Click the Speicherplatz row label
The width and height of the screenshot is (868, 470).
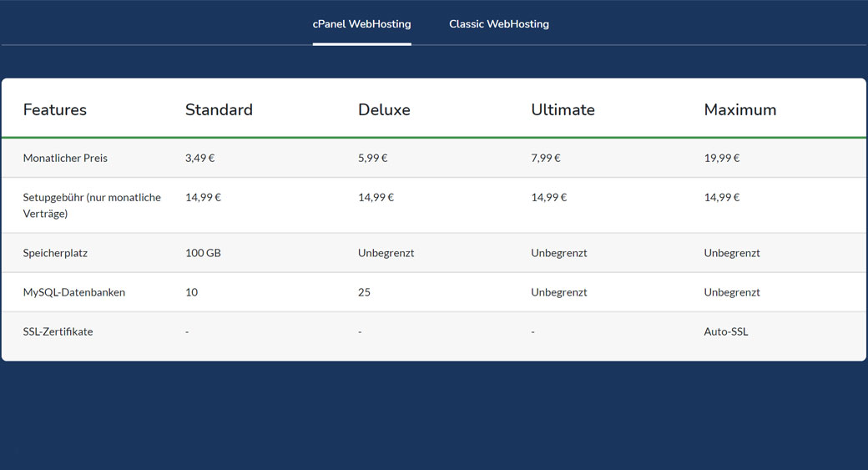[x=55, y=253]
